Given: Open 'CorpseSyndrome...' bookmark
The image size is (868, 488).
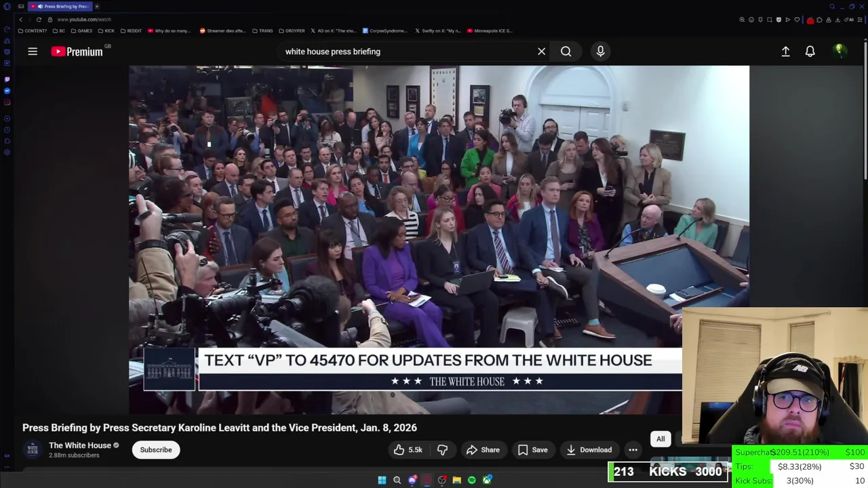Looking at the screenshot, I should coord(385,30).
